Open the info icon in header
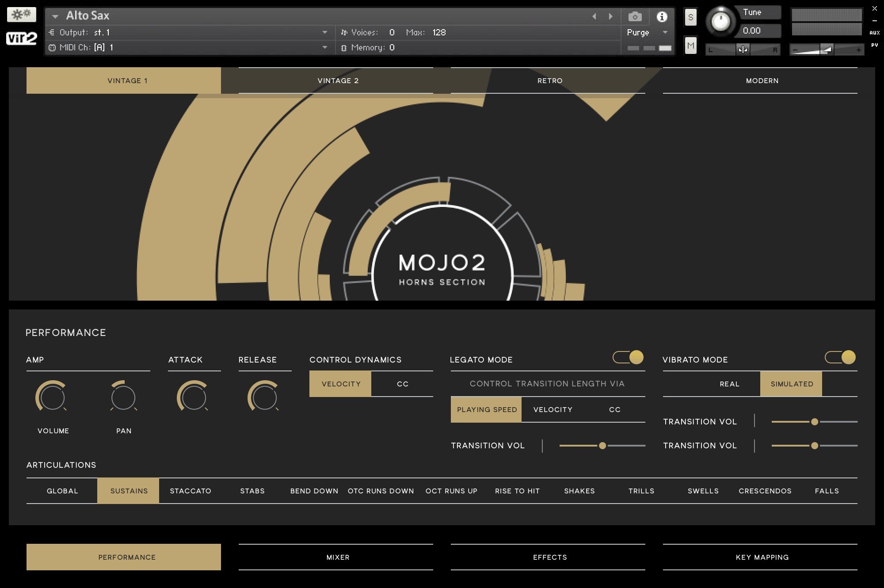Screen dimensions: 884x588 (662, 17)
